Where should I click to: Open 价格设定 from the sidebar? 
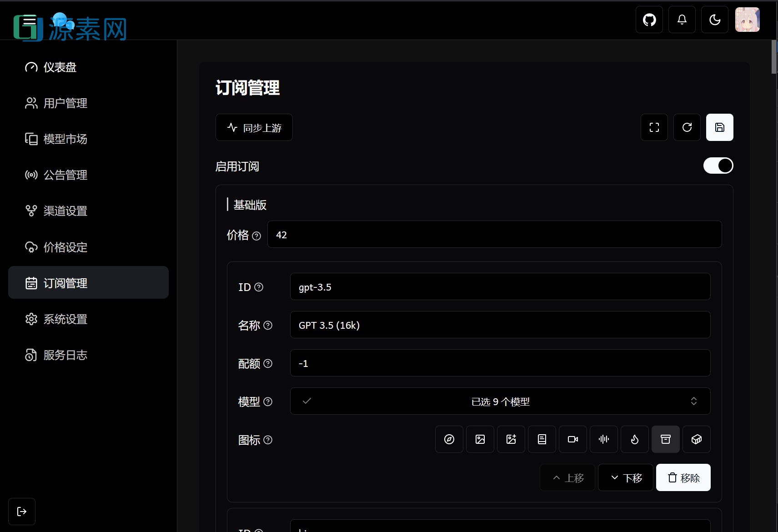[65, 247]
